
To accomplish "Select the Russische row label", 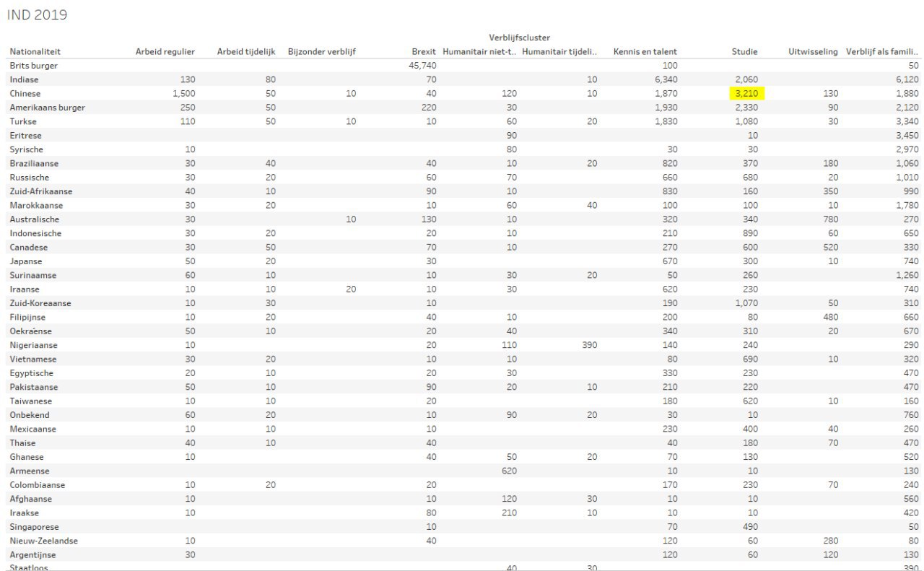I will pyautogui.click(x=30, y=178).
